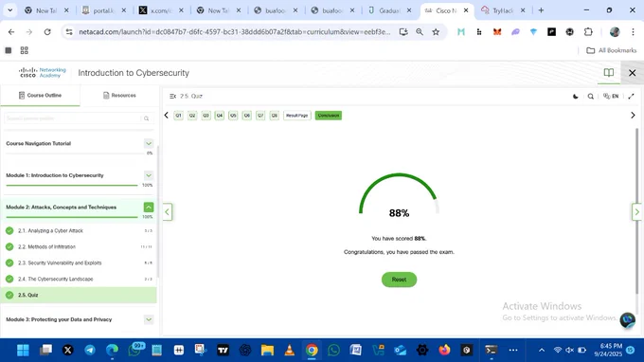Click the netacad address bar URL

pos(235,32)
